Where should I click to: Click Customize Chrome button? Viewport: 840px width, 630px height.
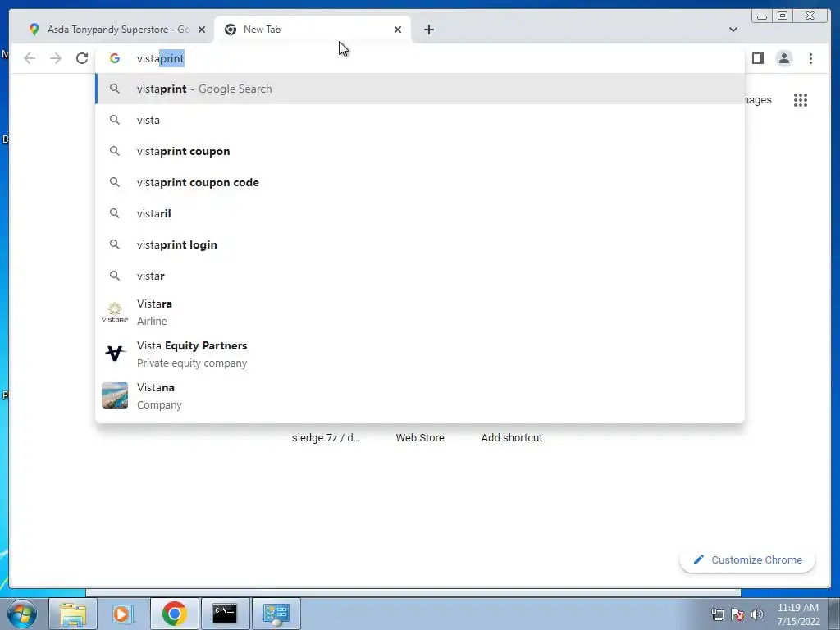click(747, 559)
